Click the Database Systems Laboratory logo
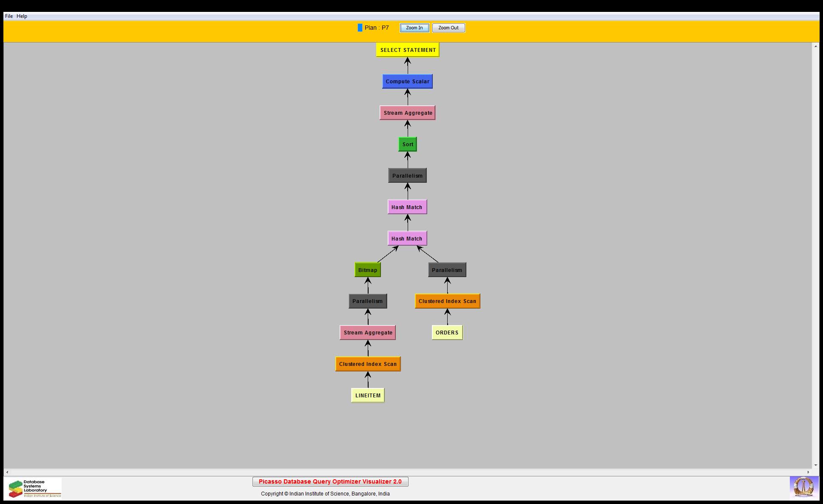The width and height of the screenshot is (823, 504). click(33, 488)
